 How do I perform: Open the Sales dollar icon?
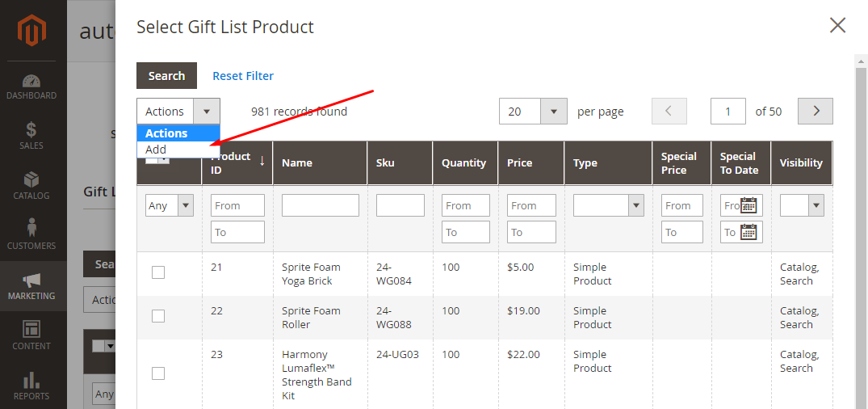pos(31,130)
